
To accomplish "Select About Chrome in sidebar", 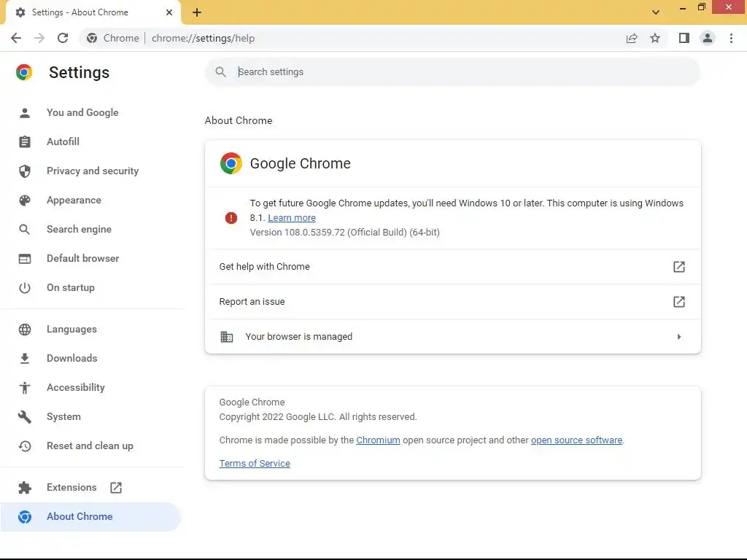I will [x=90, y=517].
